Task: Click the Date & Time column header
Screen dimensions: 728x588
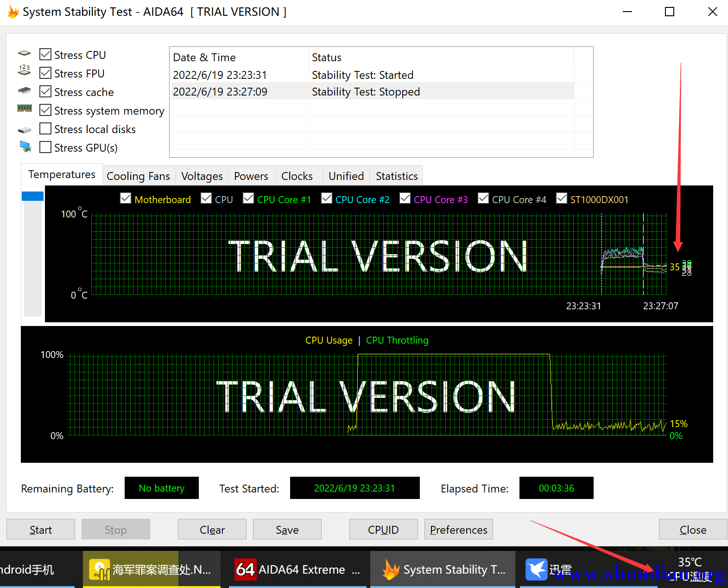Action: point(239,58)
